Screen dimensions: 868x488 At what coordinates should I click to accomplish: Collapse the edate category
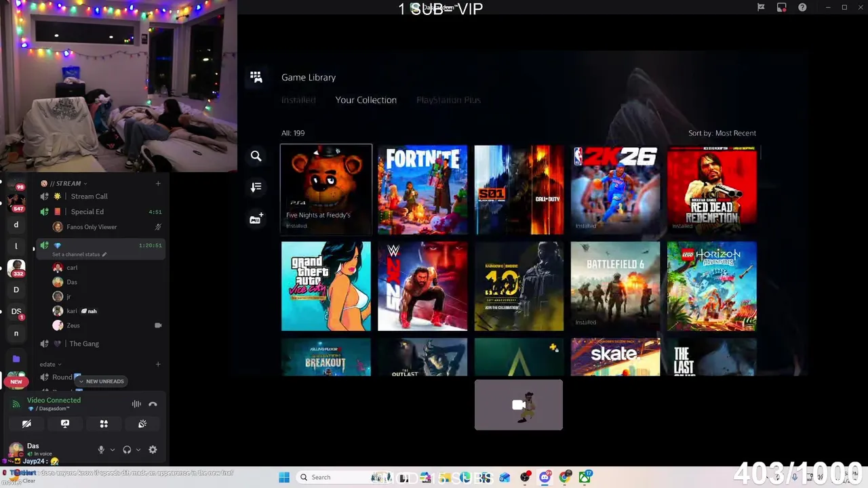click(x=50, y=364)
